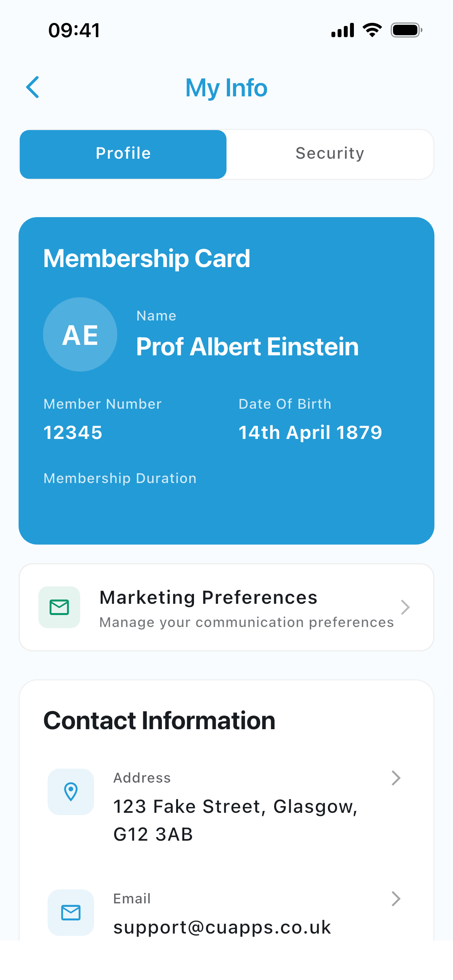453x980 pixels.
Task: Expand Marketing Preferences with chevron arrow
Action: [x=405, y=607]
